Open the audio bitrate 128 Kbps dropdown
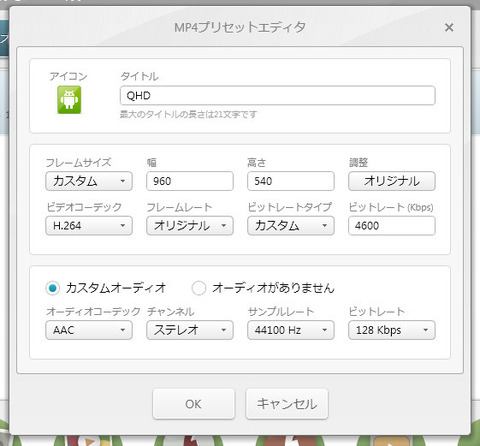 coord(392,330)
